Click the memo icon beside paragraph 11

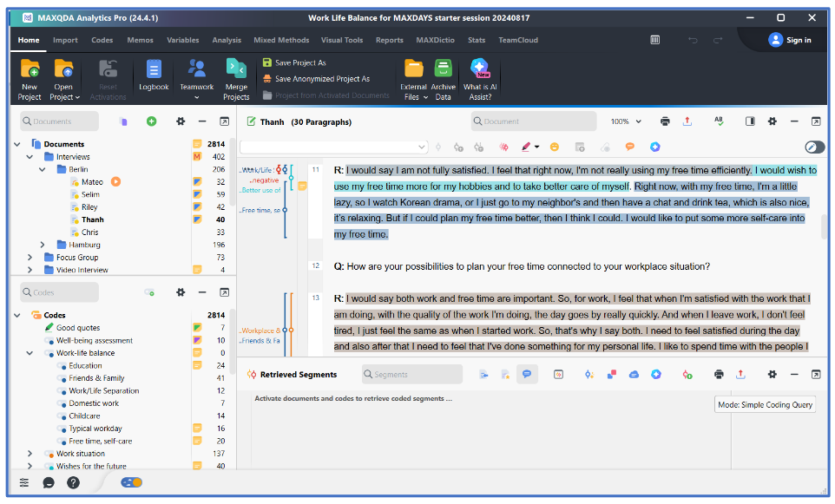(x=302, y=187)
